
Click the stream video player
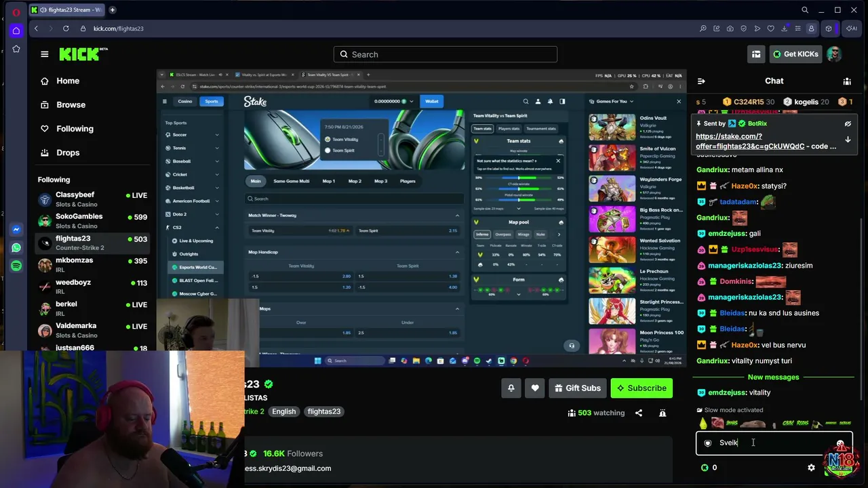421,218
